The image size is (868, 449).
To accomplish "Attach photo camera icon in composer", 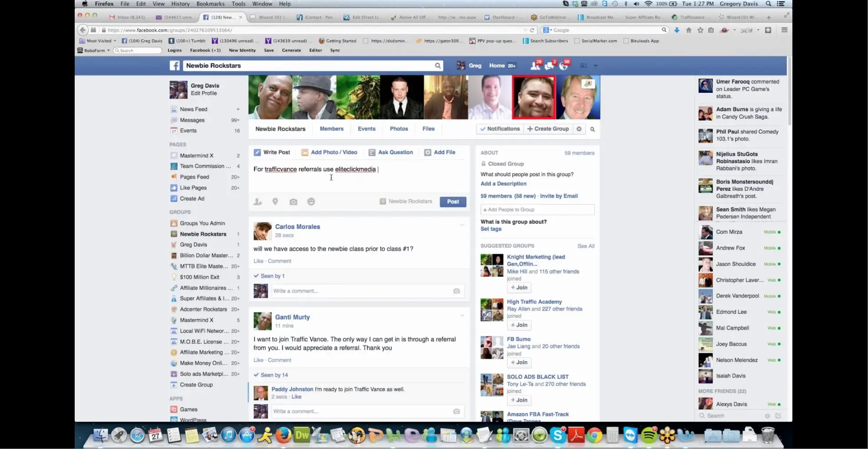I will (x=293, y=202).
